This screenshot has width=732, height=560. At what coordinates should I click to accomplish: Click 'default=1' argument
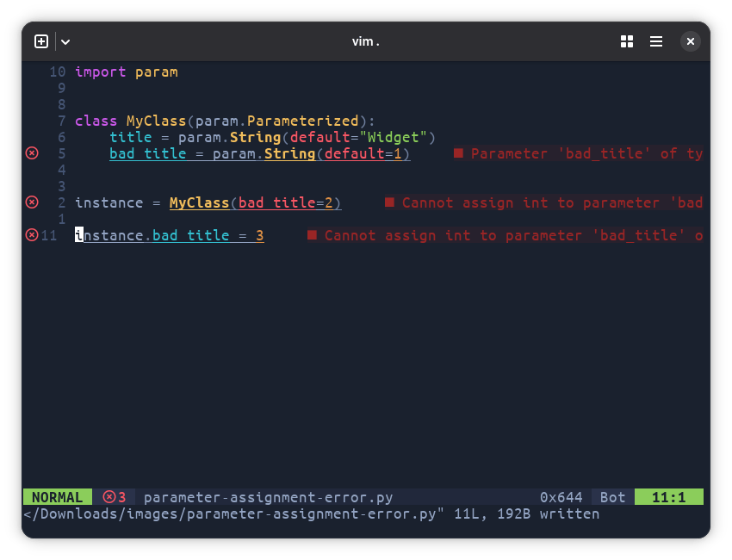363,153
